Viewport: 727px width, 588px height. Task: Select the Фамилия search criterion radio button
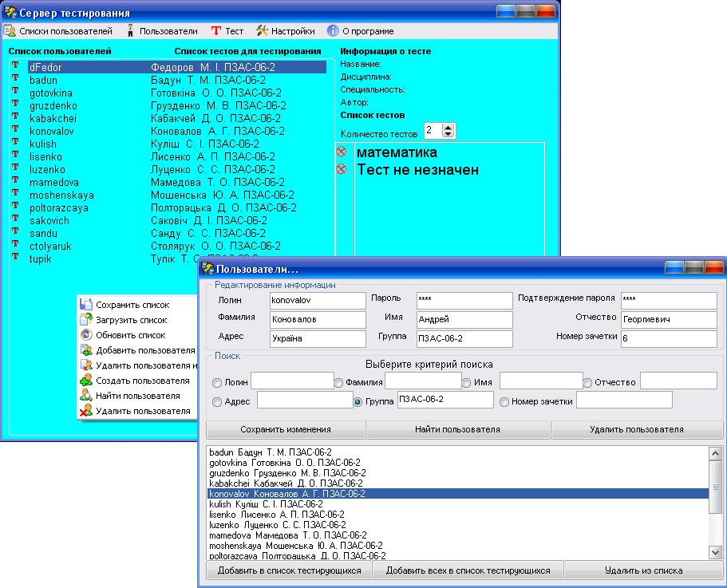pos(338,382)
